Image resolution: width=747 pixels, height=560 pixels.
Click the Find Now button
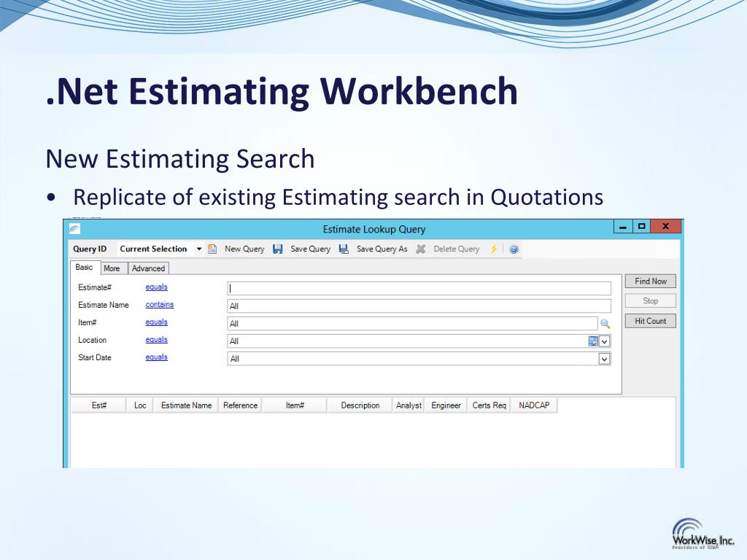pos(650,281)
